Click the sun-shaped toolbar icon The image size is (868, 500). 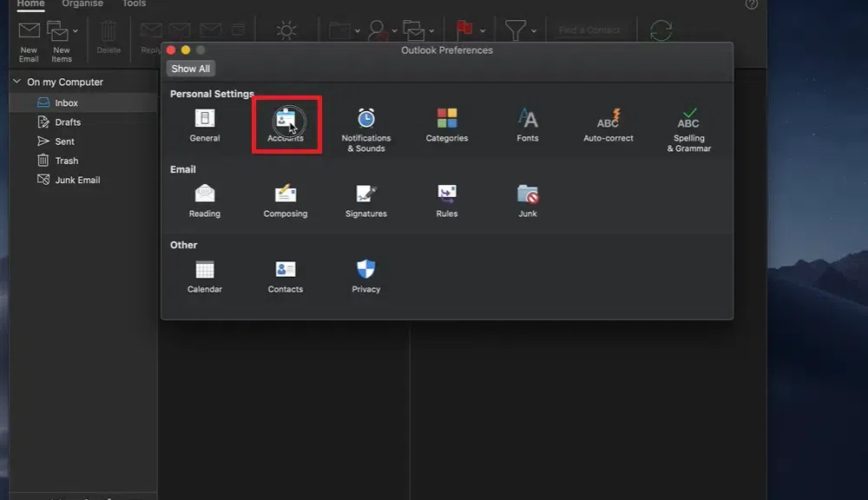pyautogui.click(x=286, y=30)
